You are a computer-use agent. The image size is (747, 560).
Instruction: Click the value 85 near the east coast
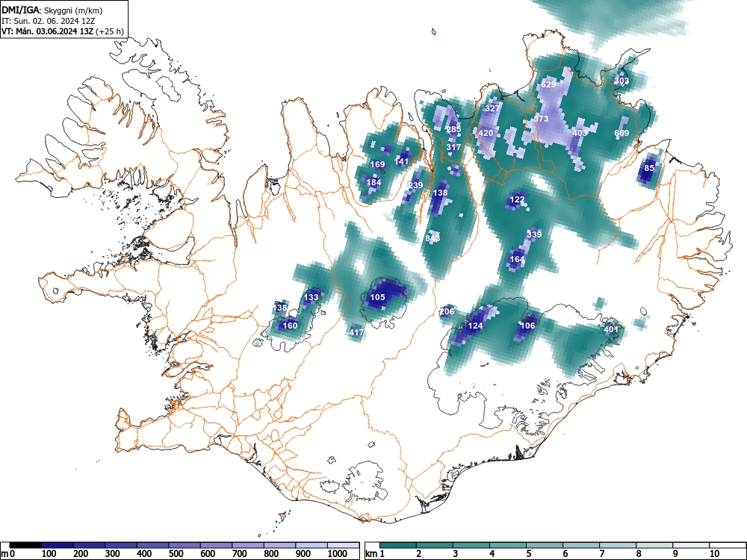(x=649, y=167)
